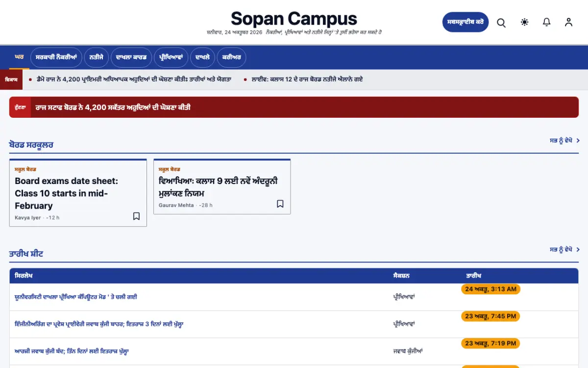Click the ਸਿਰਲੇਖ column header
588x368 pixels.
(x=24, y=276)
